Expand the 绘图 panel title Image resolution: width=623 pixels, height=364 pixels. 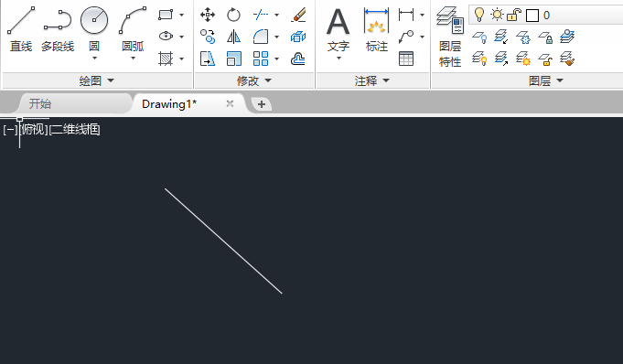[97, 80]
